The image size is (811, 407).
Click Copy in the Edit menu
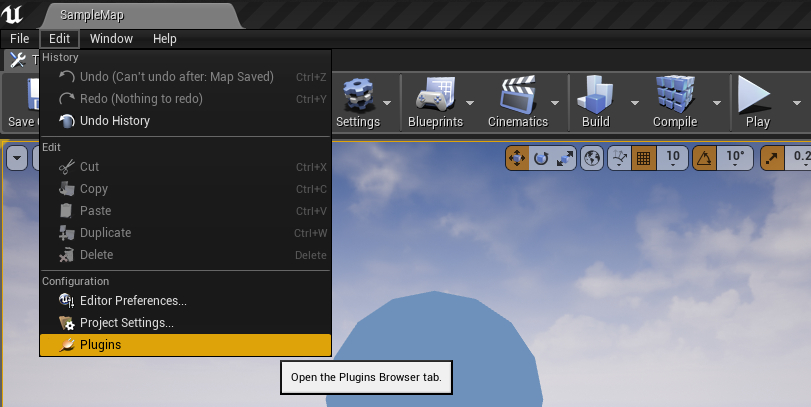pos(185,189)
